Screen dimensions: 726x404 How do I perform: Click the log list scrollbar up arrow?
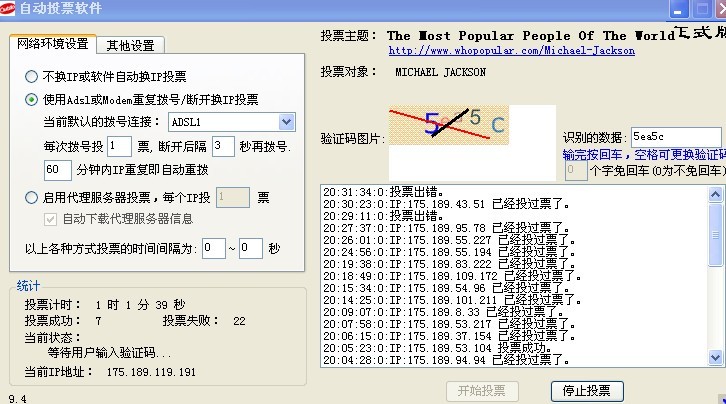[x=717, y=192]
